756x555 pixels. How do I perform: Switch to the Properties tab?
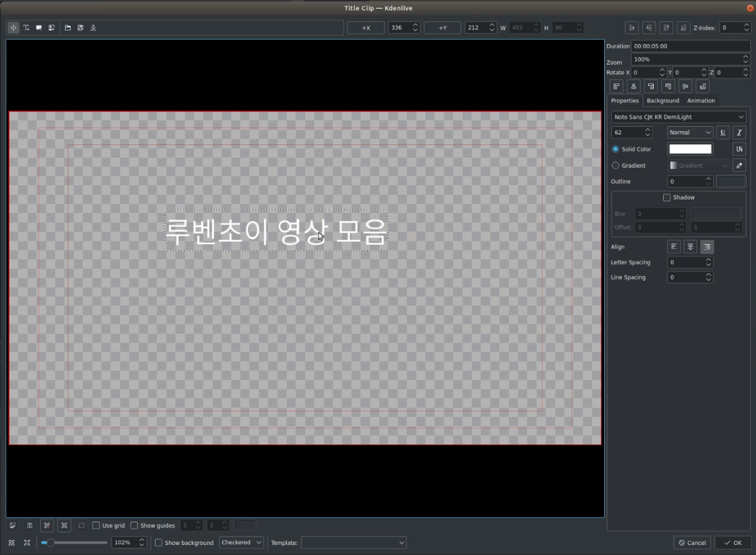tap(625, 100)
